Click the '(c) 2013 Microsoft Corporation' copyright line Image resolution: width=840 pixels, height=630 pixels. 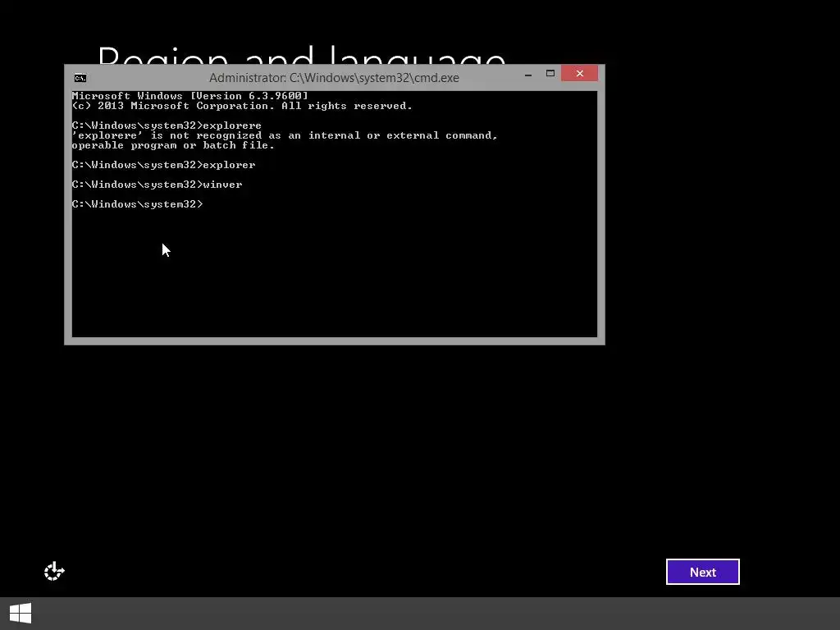(242, 106)
